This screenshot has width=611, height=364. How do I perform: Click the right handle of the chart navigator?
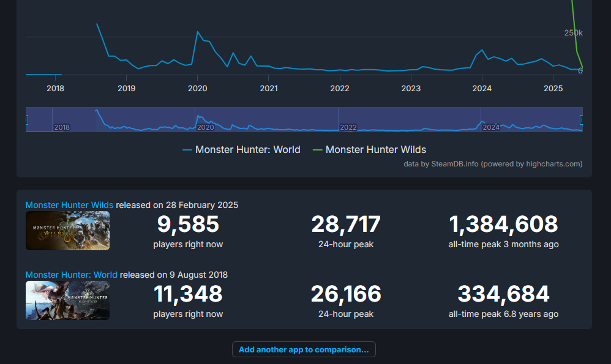pos(582,120)
